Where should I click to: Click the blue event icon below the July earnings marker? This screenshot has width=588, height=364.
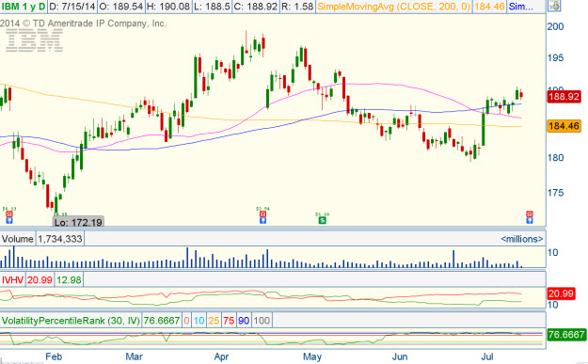(529, 220)
